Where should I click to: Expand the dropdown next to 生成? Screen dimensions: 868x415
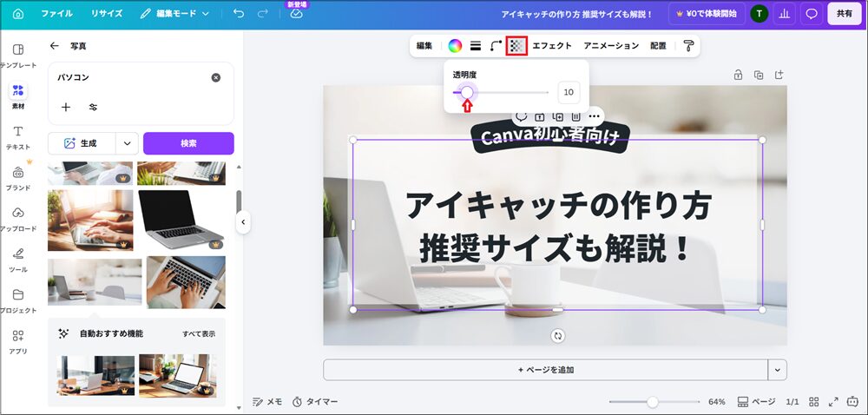pos(128,143)
